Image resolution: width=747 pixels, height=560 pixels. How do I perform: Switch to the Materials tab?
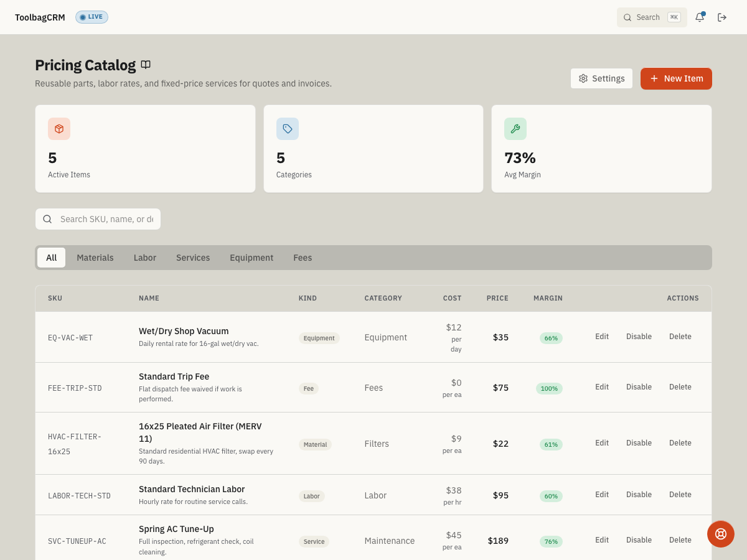coord(95,258)
